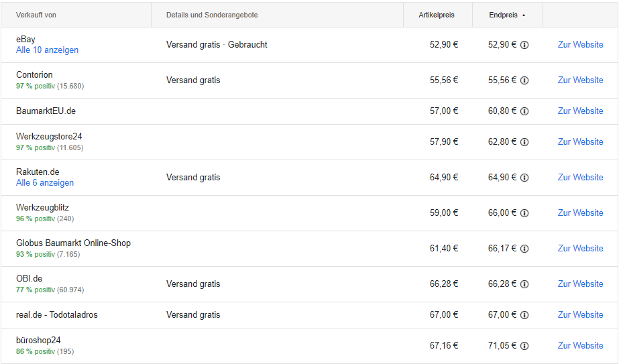
Task: Click the Verkauft von column header
Action: coord(36,15)
